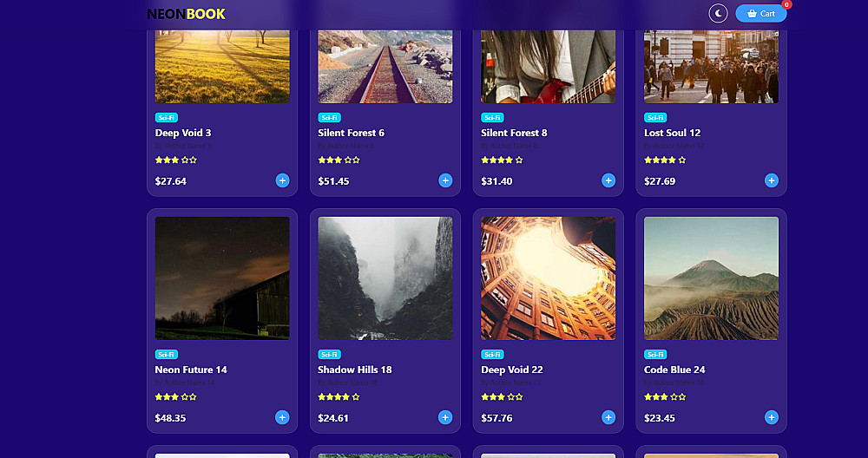Viewport: 868px width, 458px height.
Task: Open the Neon Future 14 cover image
Action: tap(222, 278)
